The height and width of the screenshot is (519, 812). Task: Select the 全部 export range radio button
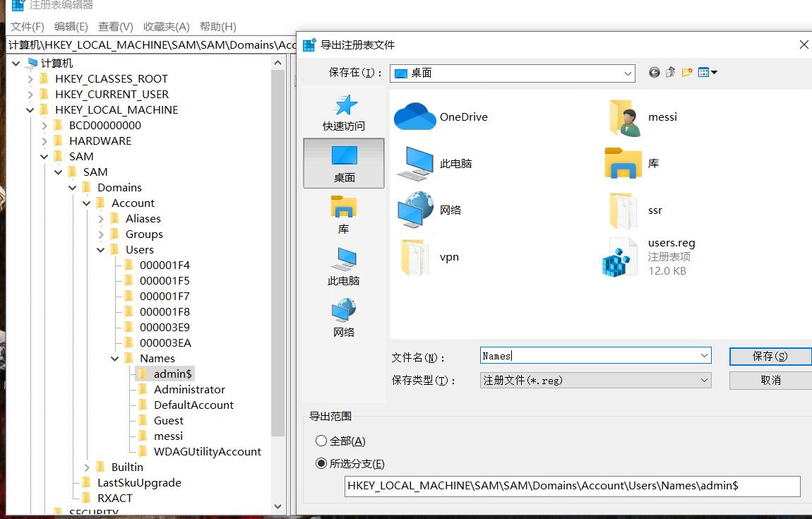pyautogui.click(x=322, y=440)
